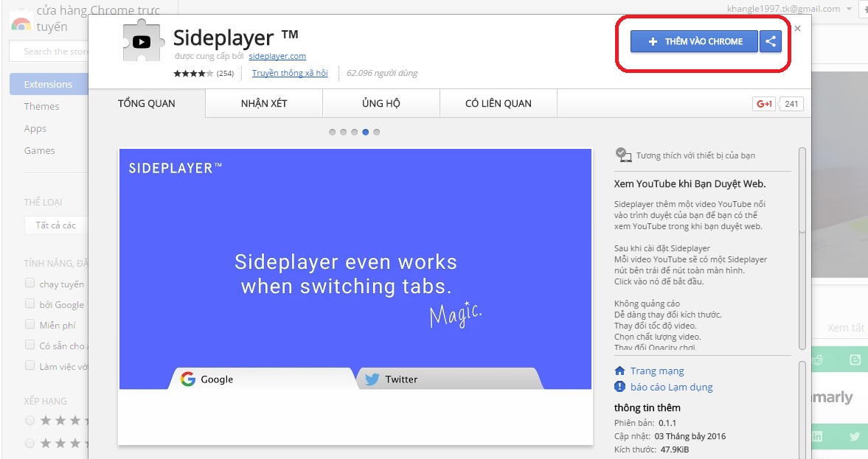Click the (254) review count

(225, 73)
